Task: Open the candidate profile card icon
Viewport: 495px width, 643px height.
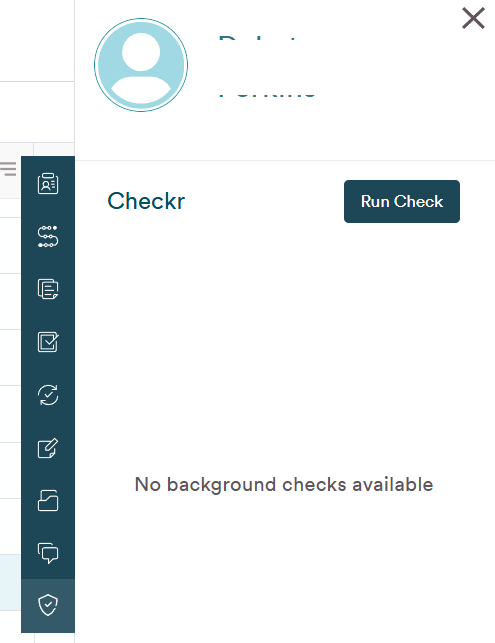Action: 48,183
